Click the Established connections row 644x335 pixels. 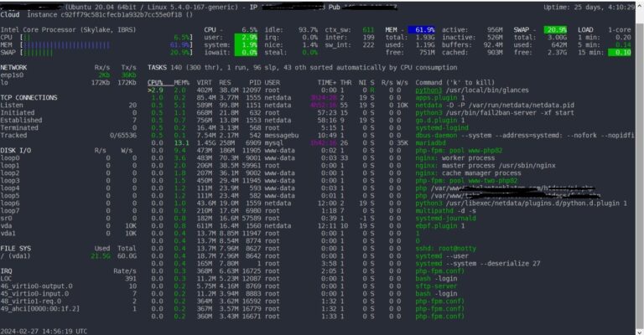68,120
